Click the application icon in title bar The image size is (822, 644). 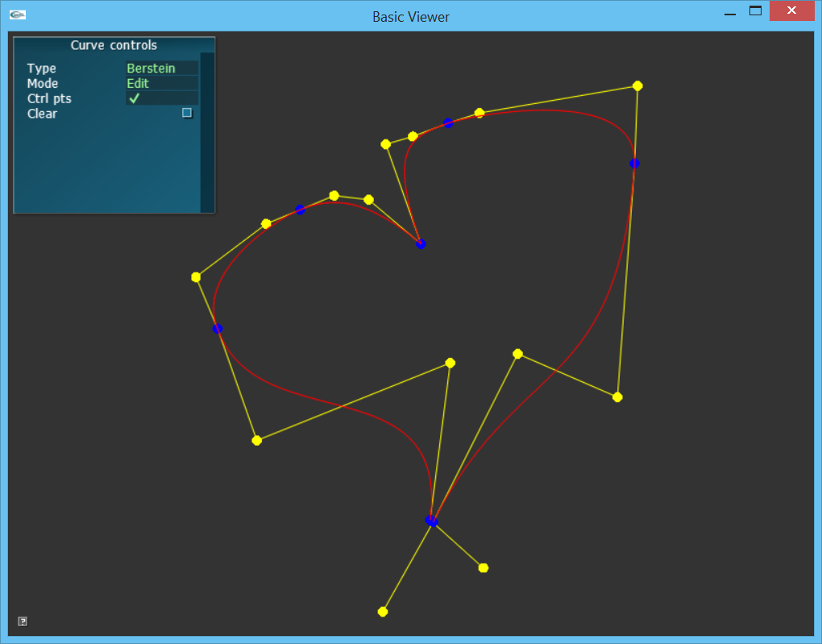coord(18,15)
